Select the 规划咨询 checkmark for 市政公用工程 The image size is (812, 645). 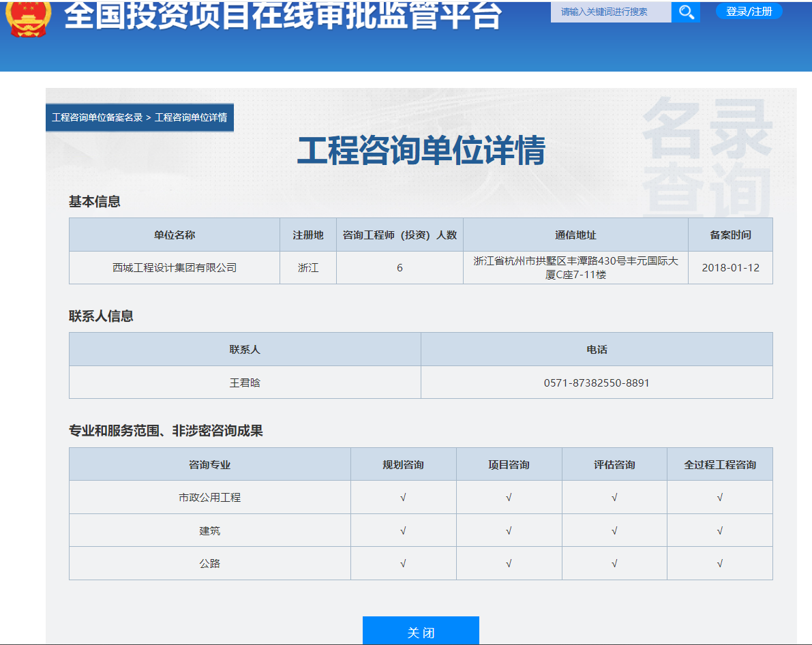point(403,497)
